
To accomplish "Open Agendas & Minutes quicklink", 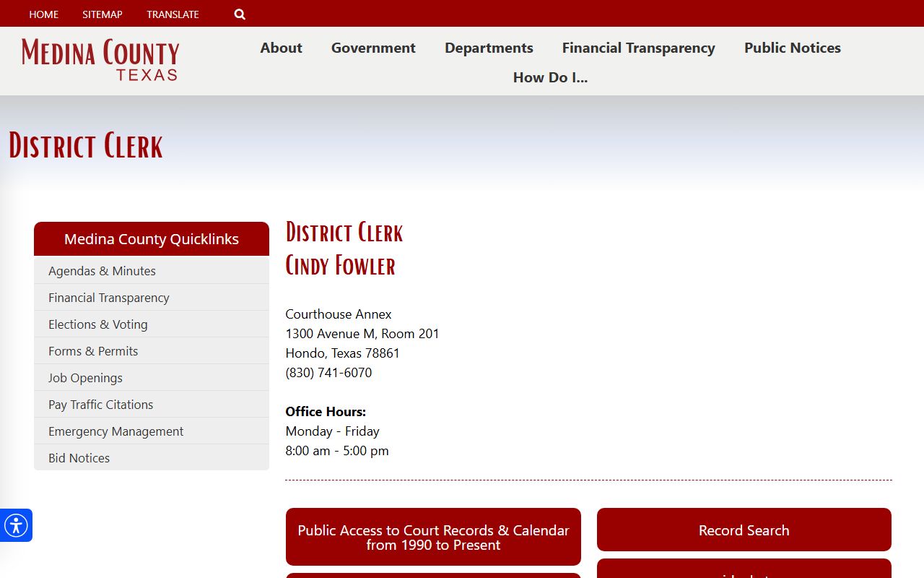I will tap(102, 271).
